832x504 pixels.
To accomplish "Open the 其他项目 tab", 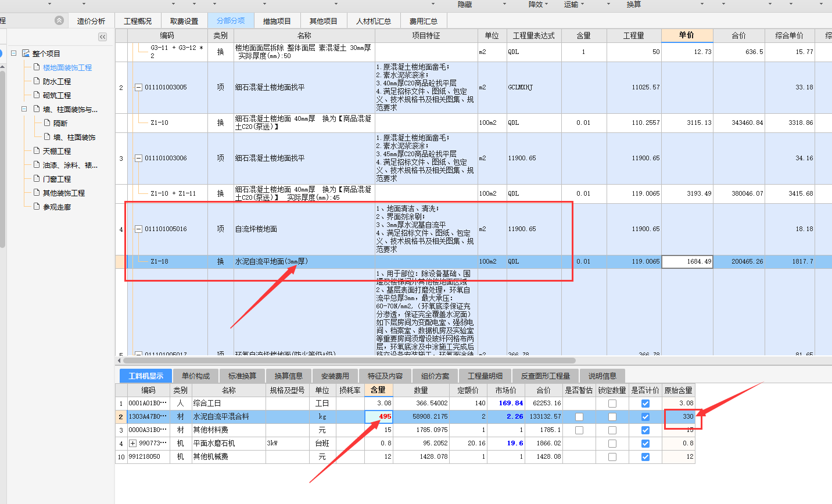I will pos(324,21).
